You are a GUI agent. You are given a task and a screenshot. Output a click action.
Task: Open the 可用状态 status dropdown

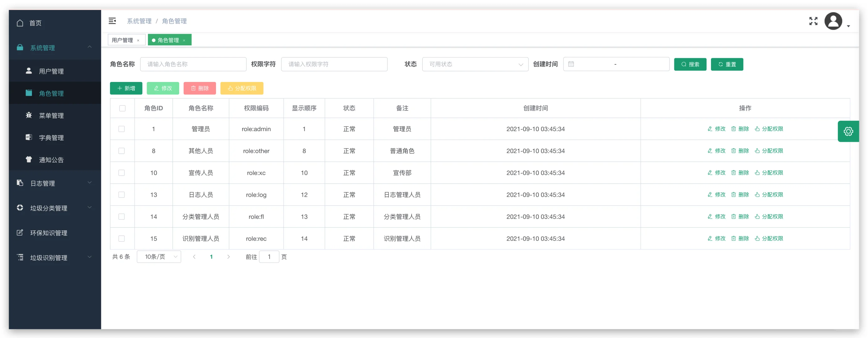(x=475, y=64)
